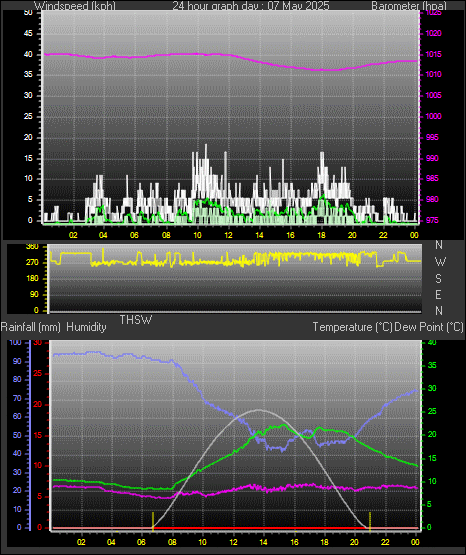466x555 pixels.
Task: Click barometer axis value "1010"
Action: pyautogui.click(x=433, y=75)
